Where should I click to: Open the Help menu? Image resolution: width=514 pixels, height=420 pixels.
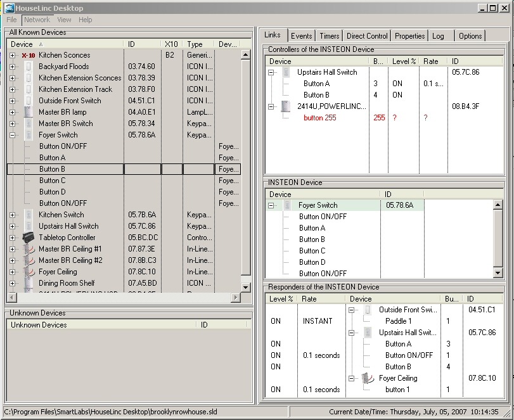[85, 20]
